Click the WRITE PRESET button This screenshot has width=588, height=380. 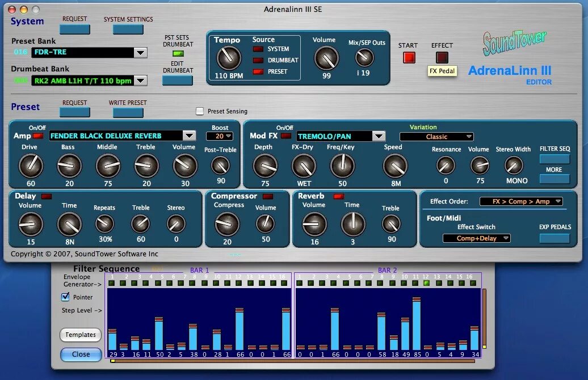click(x=128, y=112)
